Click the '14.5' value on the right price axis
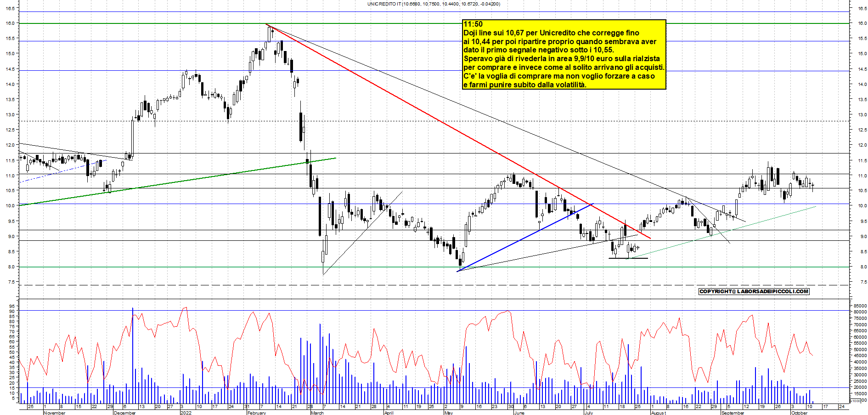Screen dimensions: 868x415 [862, 69]
